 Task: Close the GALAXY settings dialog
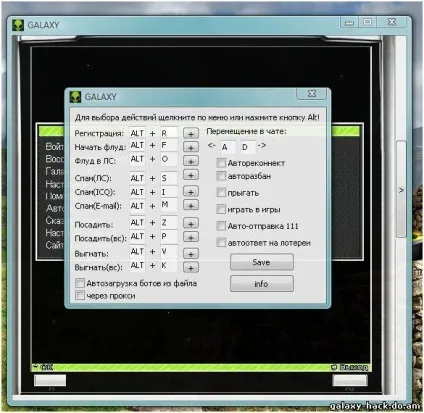(312, 94)
